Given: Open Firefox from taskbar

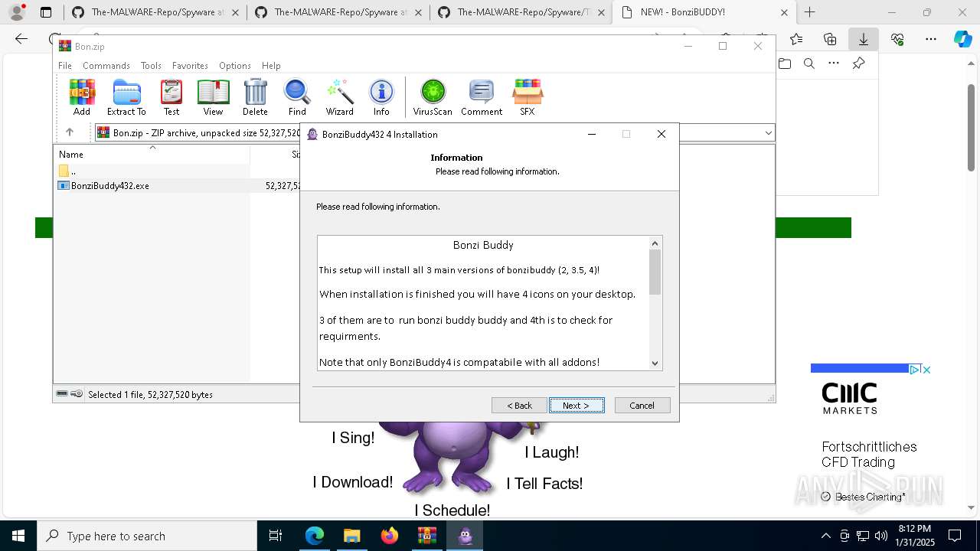Looking at the screenshot, I should tap(390, 536).
